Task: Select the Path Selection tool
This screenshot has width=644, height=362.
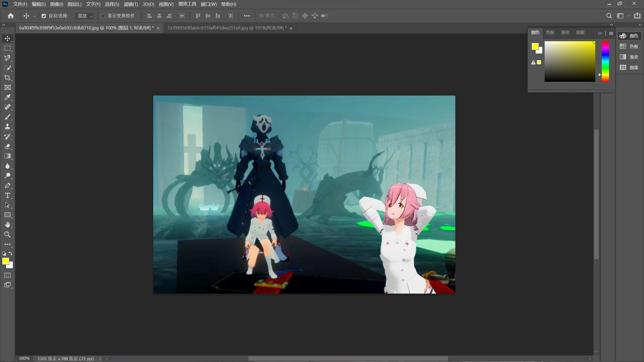Action: [x=8, y=205]
